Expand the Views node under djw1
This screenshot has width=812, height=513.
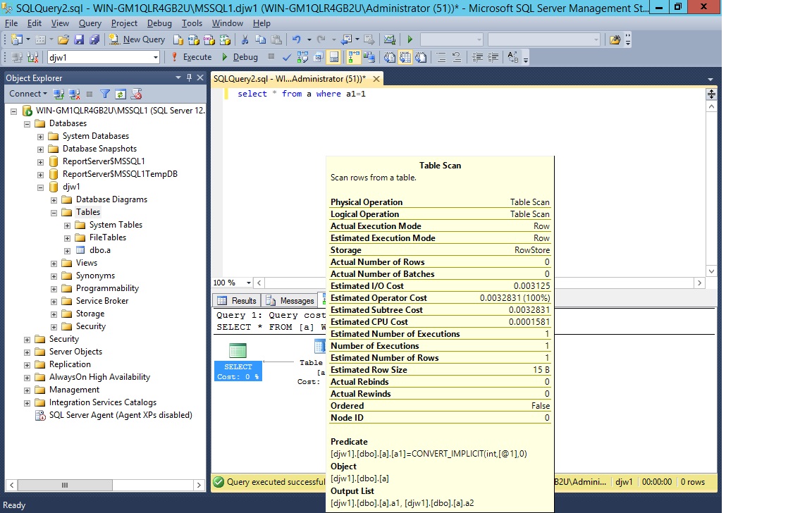point(53,263)
